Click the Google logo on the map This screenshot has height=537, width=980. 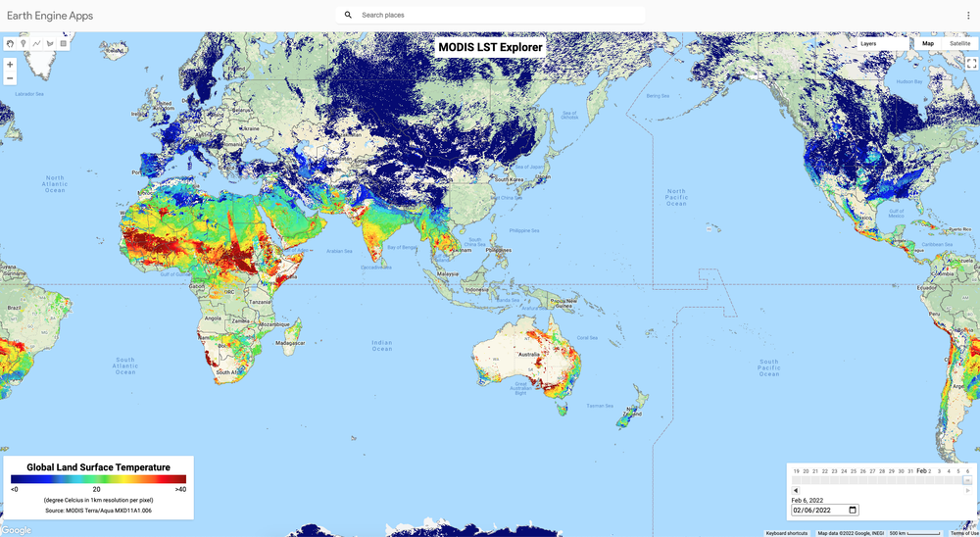pos(17,530)
